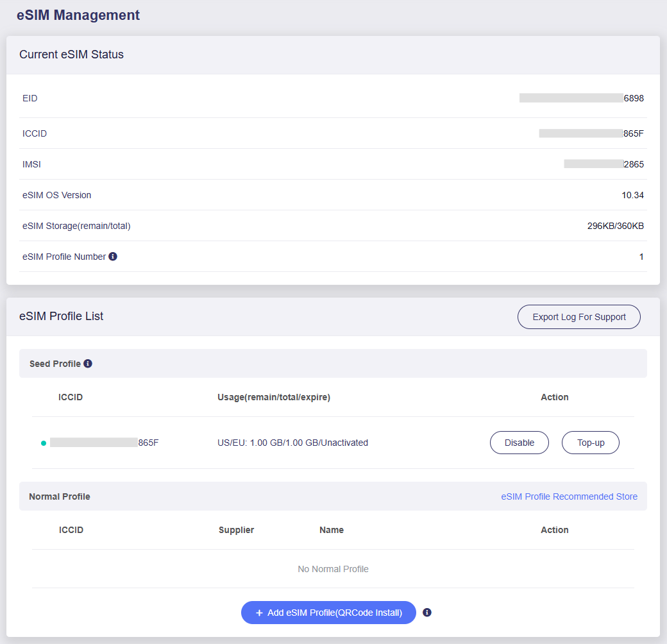Click the green status dot of seed profile
This screenshot has width=667, height=644.
pos(44,443)
